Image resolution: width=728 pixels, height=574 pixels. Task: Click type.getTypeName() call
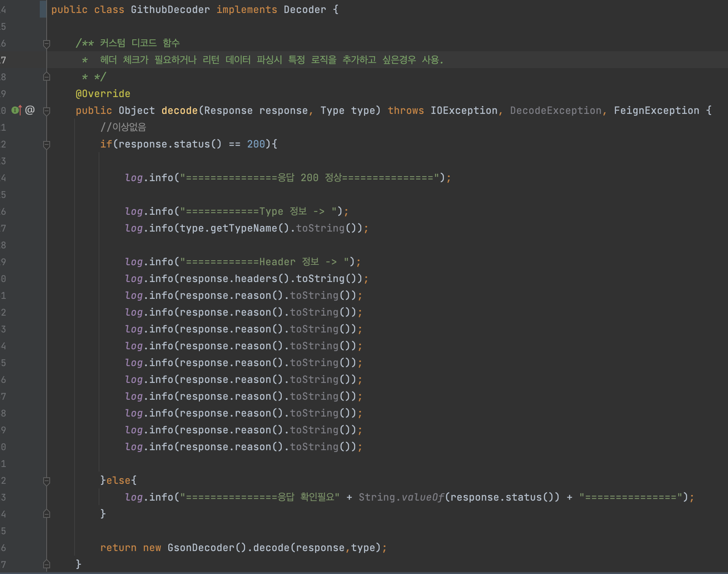click(234, 228)
